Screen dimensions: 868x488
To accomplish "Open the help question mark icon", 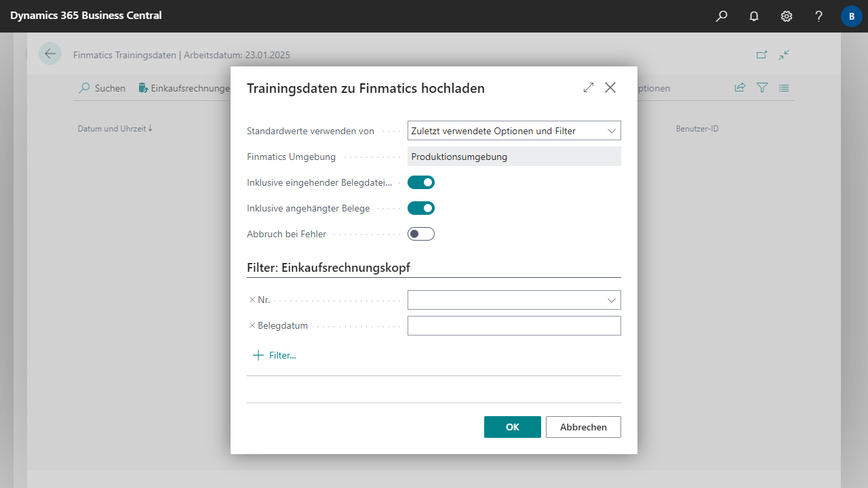I will (x=819, y=16).
